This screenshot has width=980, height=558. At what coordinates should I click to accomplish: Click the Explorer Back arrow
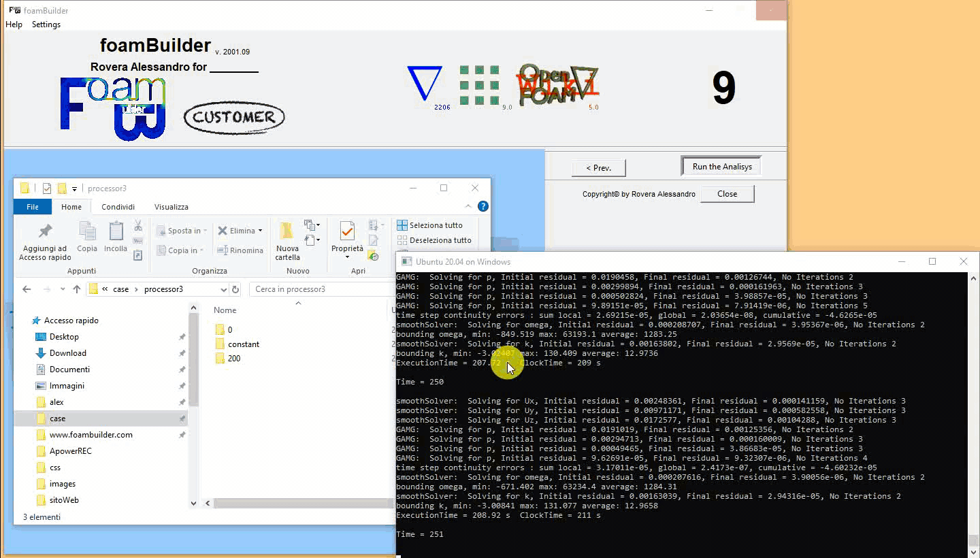click(x=27, y=289)
